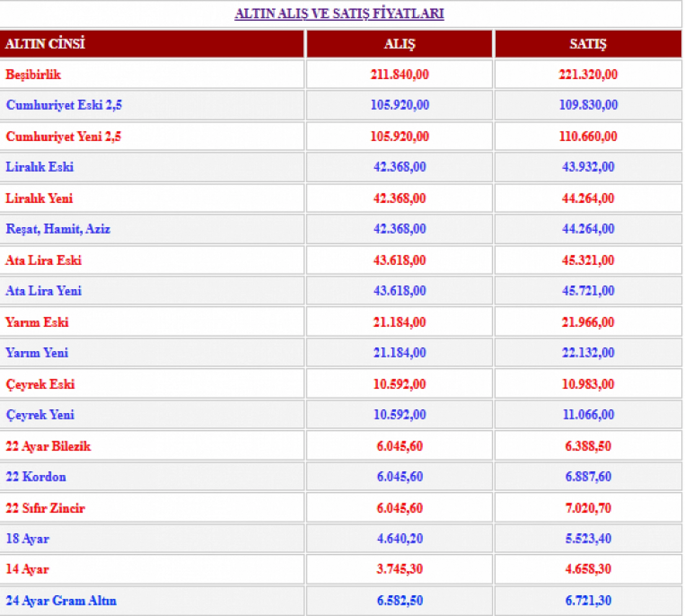The image size is (685, 616).
Task: Click 18 Ayar buying price 4.640,20
Action: [x=399, y=539]
